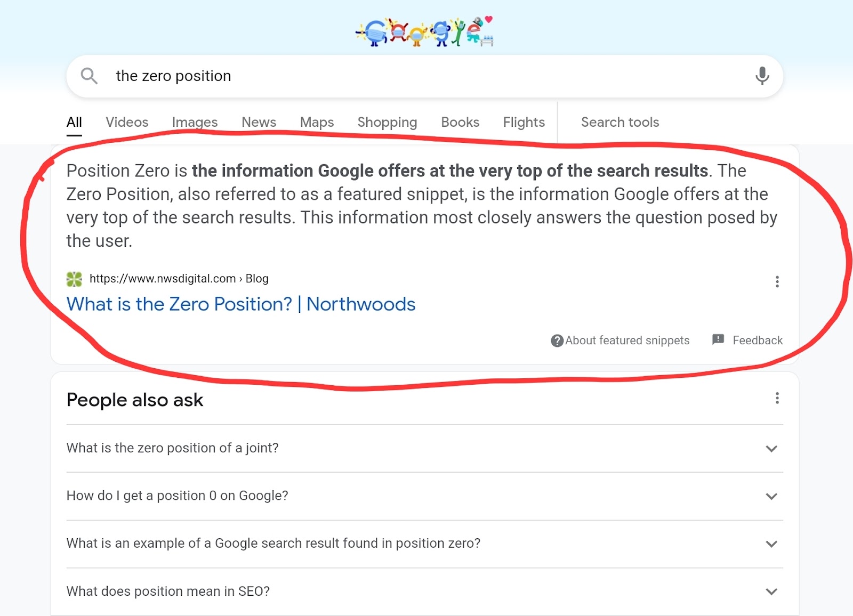Switch to the Flights tab
The width and height of the screenshot is (853, 616).
524,123
